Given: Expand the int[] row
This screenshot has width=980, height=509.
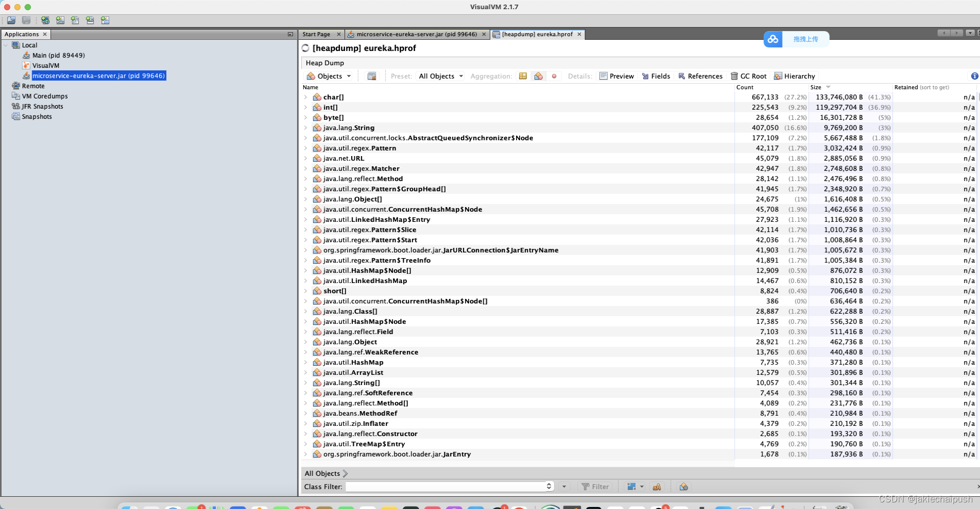Looking at the screenshot, I should click(x=306, y=107).
